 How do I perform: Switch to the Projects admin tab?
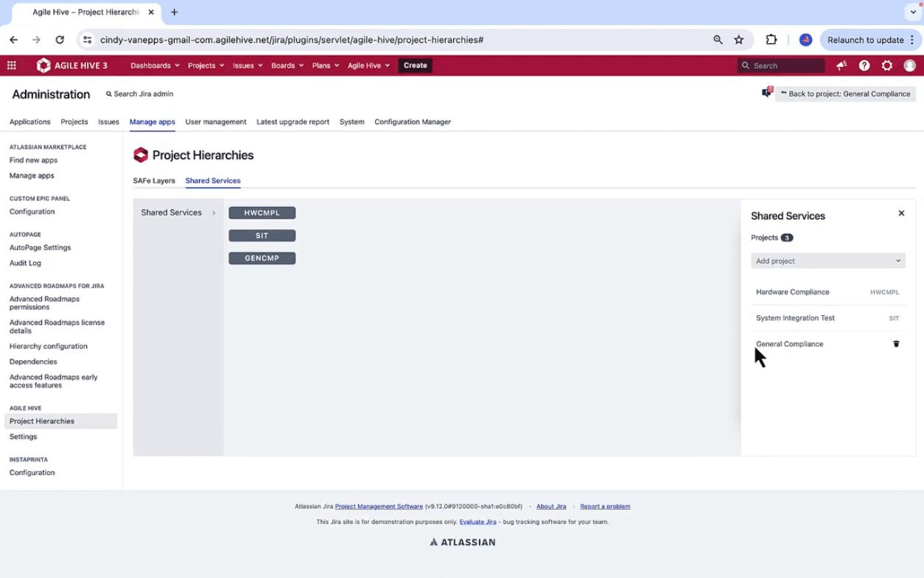[74, 121]
